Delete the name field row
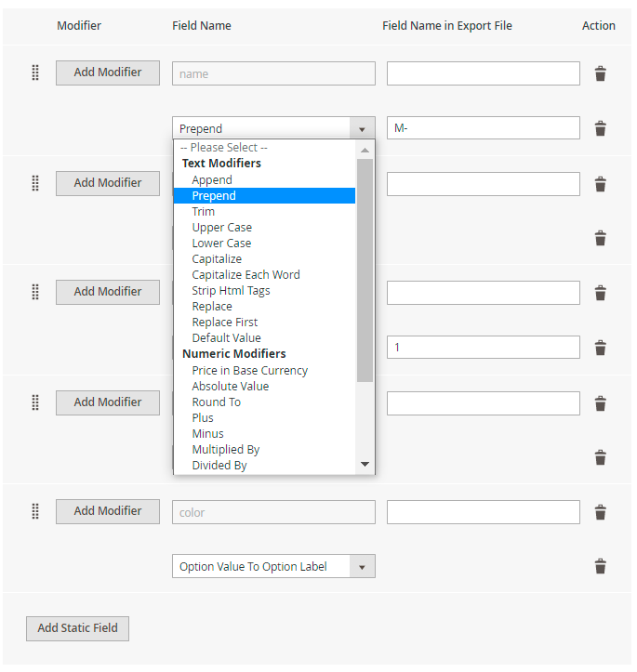Viewport: 637px width, 672px height. point(600,74)
